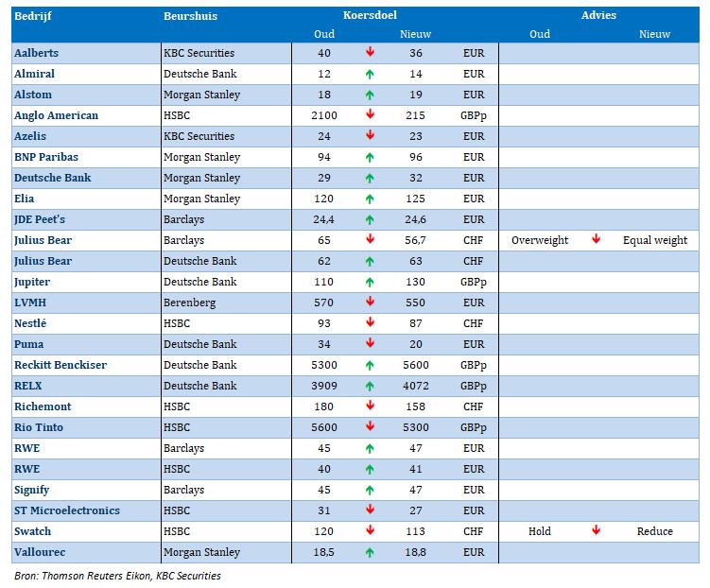Screen dimensions: 710x588
Task: Click the green up arrow in the Almiral row
Action: (x=370, y=74)
